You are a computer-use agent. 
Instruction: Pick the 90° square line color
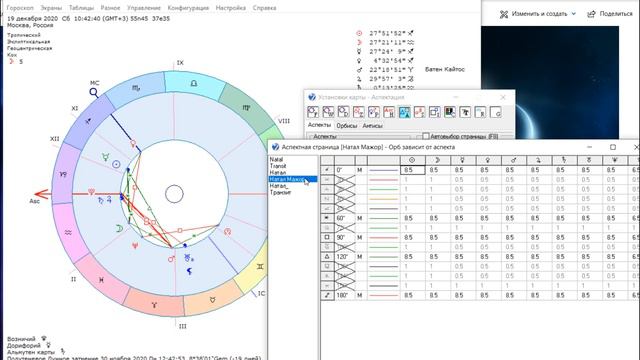pos(383,238)
